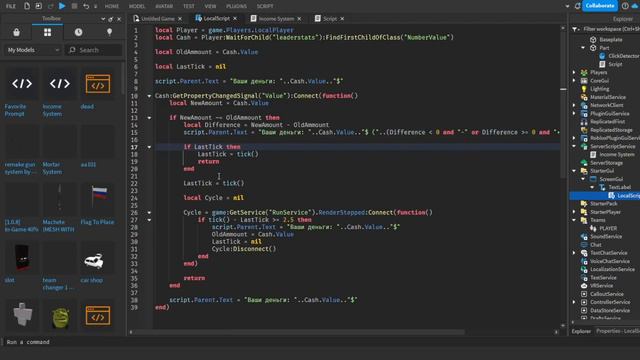Click the blue Play test button
The height and width of the screenshot is (360, 640).
(62, 6)
